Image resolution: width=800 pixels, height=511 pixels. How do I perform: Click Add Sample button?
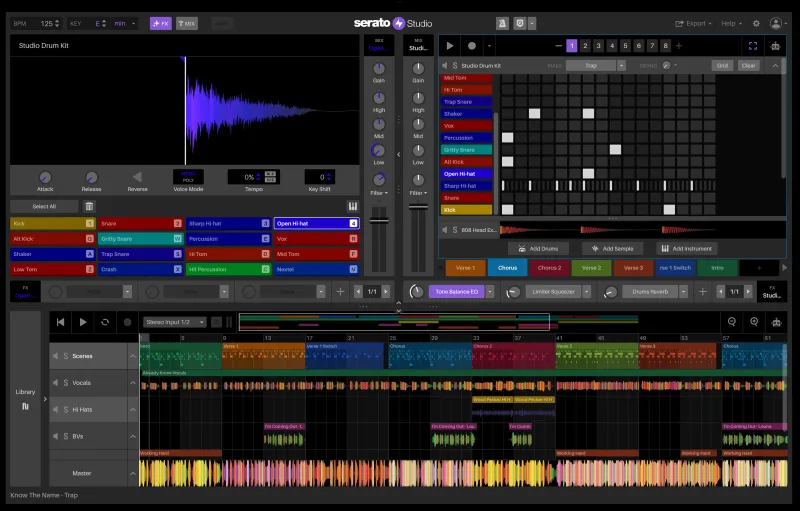[614, 249]
